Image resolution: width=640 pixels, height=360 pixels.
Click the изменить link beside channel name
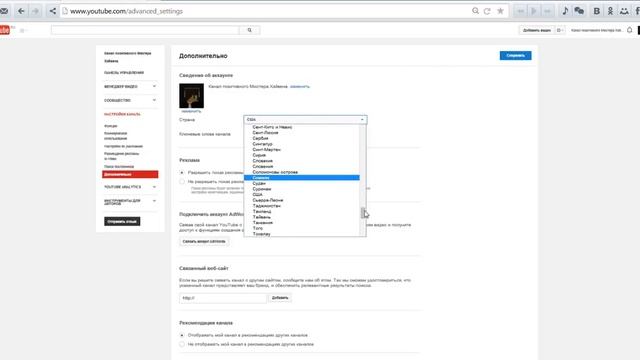(x=300, y=87)
